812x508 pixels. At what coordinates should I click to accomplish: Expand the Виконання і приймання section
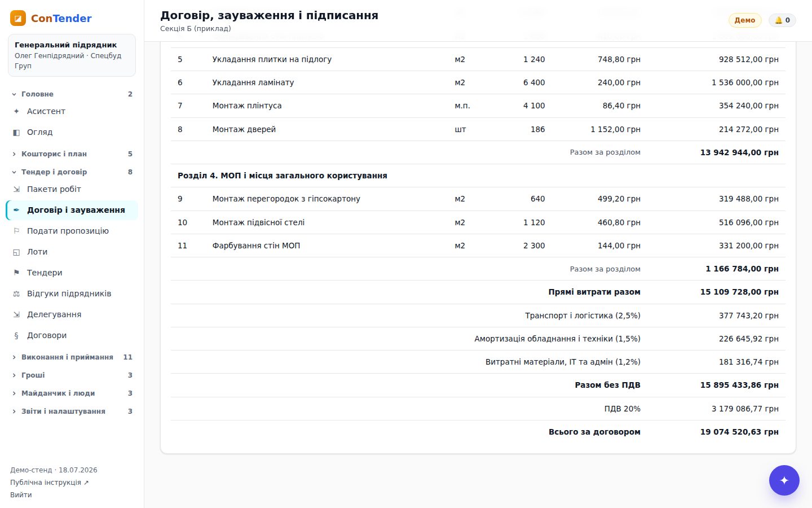coord(72,357)
